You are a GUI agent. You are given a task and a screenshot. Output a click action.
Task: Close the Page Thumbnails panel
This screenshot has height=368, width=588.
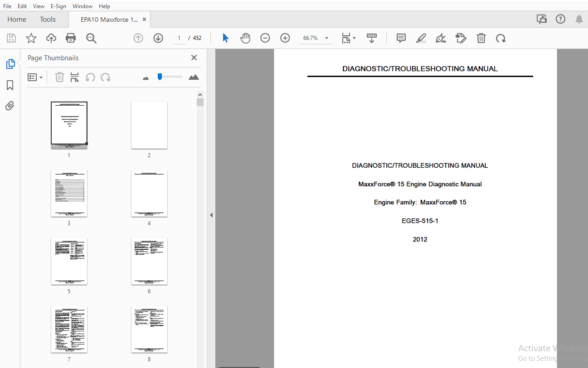194,58
